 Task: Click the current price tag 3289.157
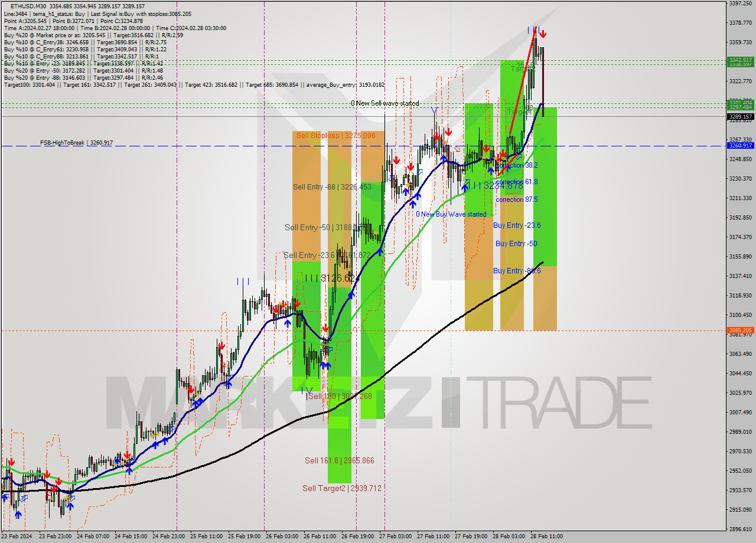coord(741,117)
